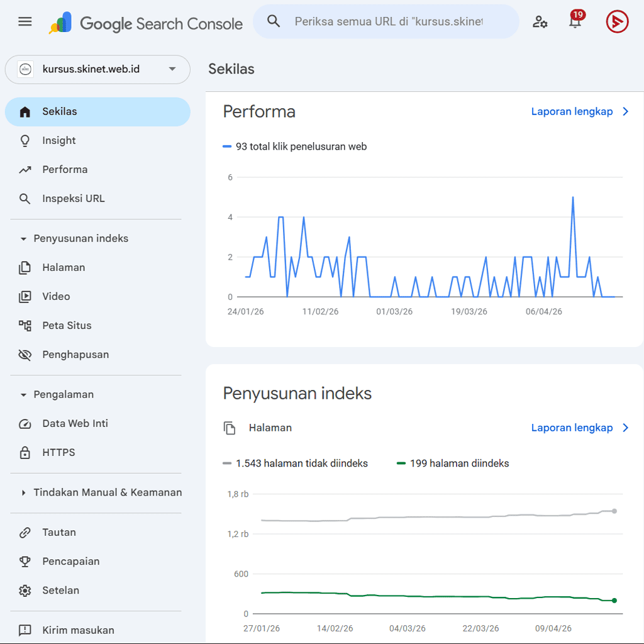Collapse the Pengalaman sidebar section
Image resolution: width=644 pixels, height=644 pixels.
click(23, 395)
